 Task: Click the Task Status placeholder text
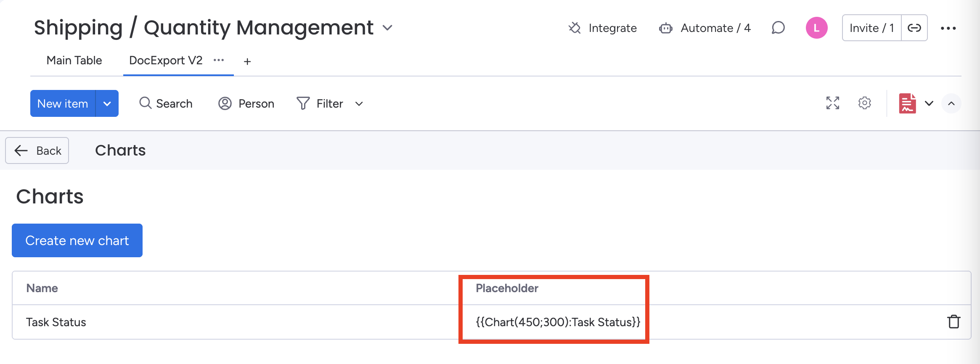coord(558,322)
